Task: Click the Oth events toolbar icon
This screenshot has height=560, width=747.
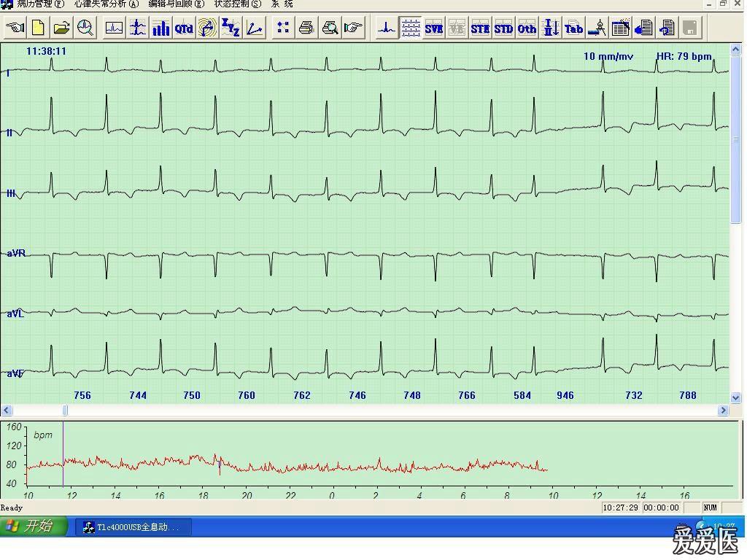Action: tap(527, 28)
